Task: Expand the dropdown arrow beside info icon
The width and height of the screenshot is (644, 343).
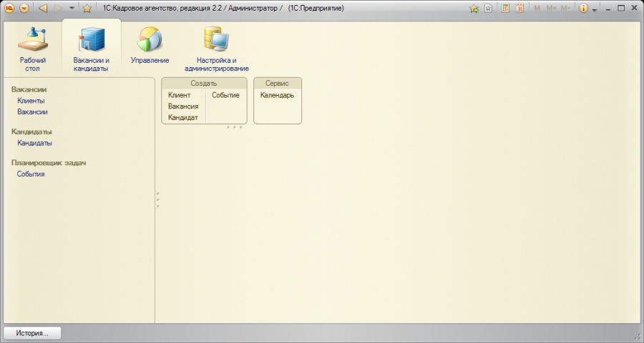Action: pos(595,10)
